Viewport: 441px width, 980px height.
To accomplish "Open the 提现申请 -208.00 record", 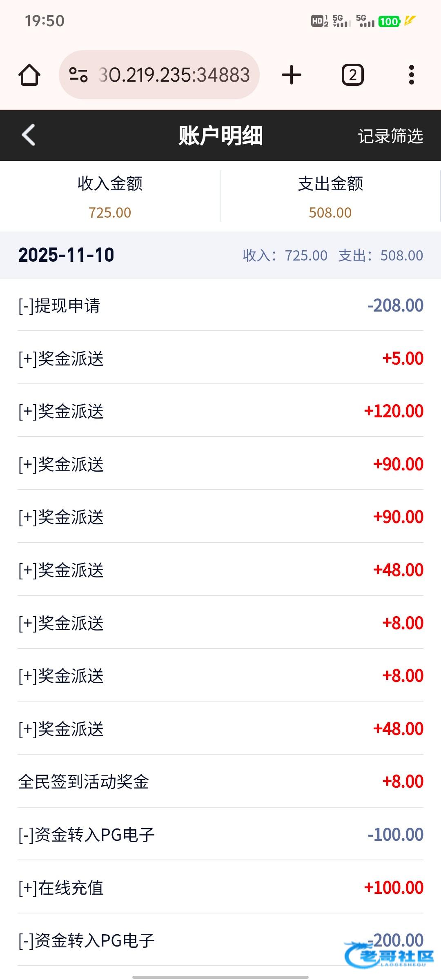I will point(220,305).
